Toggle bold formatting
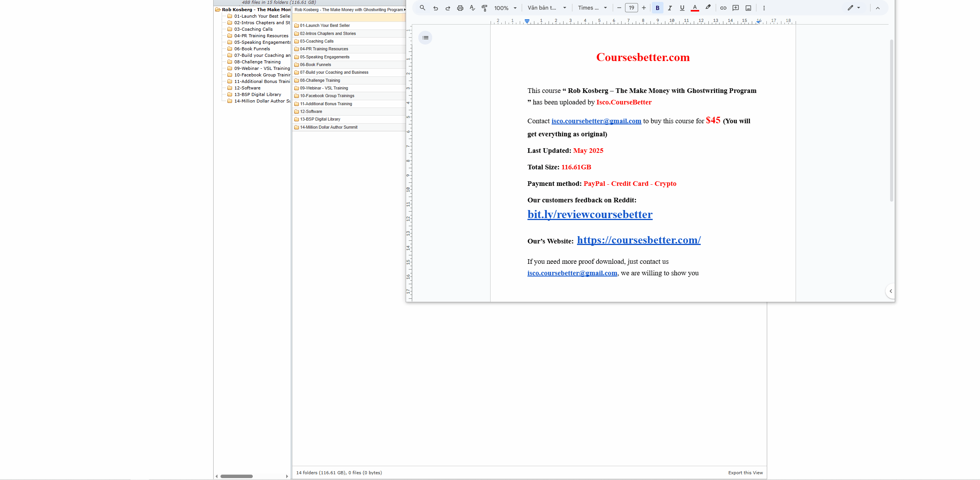 pyautogui.click(x=658, y=8)
